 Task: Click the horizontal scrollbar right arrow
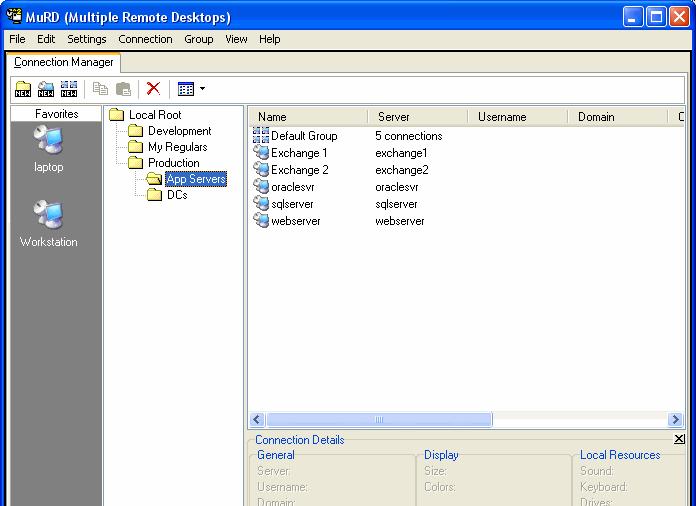[675, 419]
